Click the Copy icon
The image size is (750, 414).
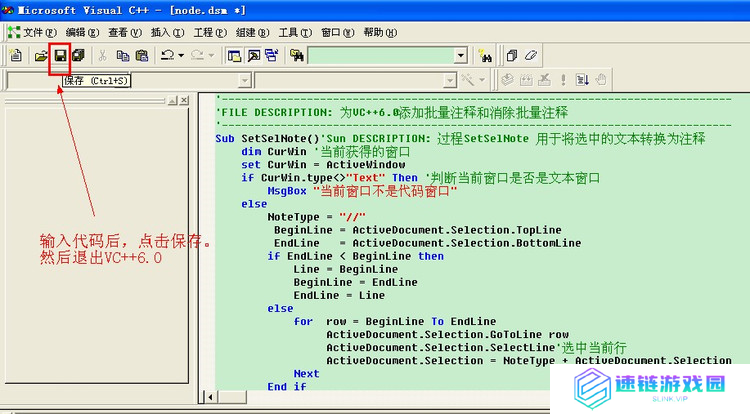(122, 56)
